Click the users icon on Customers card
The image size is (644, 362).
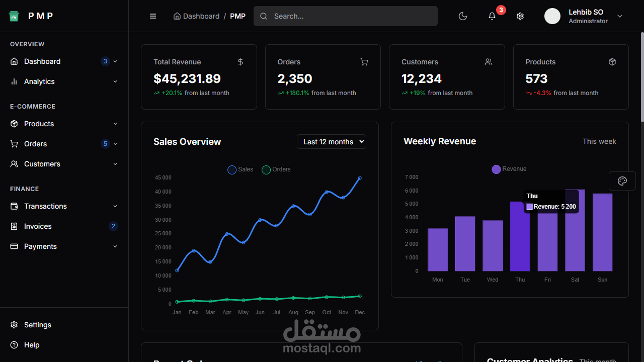[488, 62]
